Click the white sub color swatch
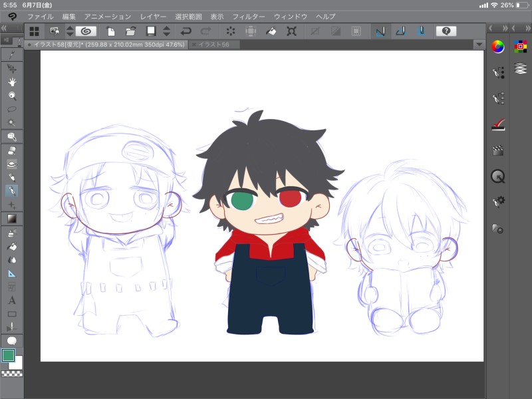The height and width of the screenshot is (399, 532). point(17,364)
